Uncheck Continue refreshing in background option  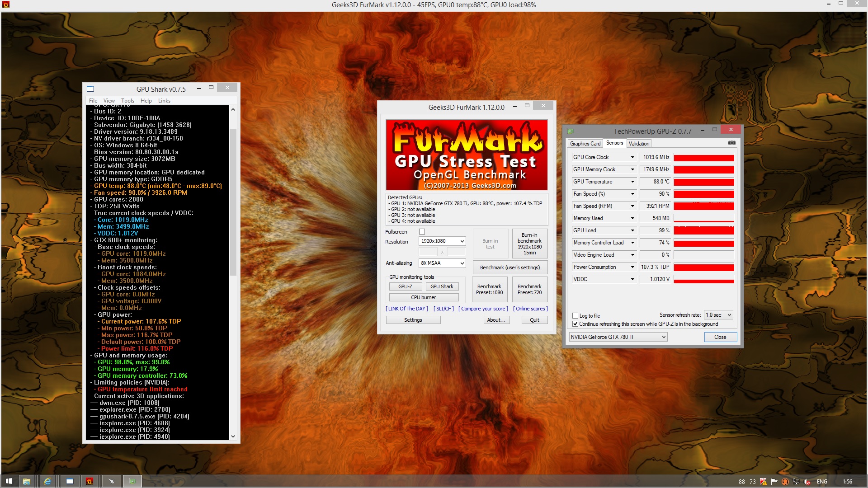576,324
